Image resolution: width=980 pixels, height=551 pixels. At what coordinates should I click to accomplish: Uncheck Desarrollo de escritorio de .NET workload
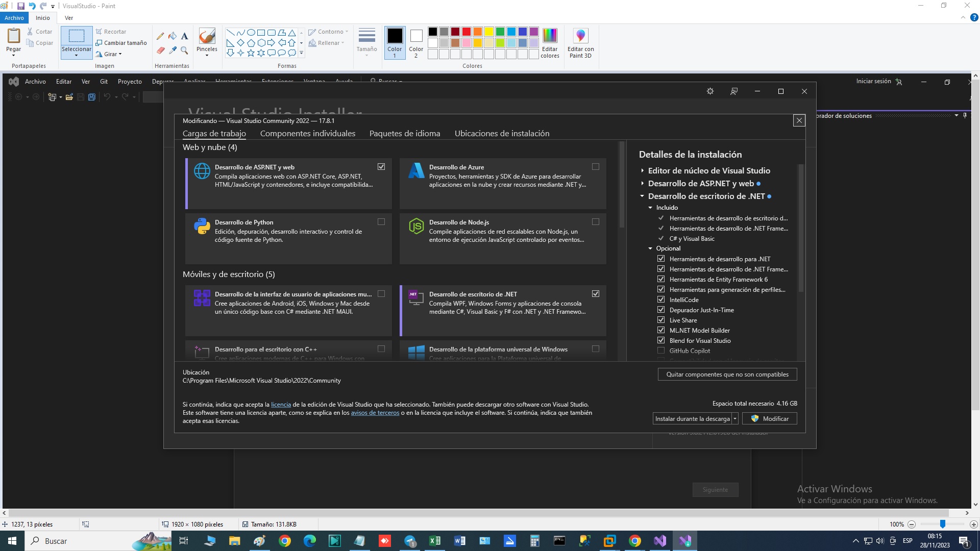point(596,294)
